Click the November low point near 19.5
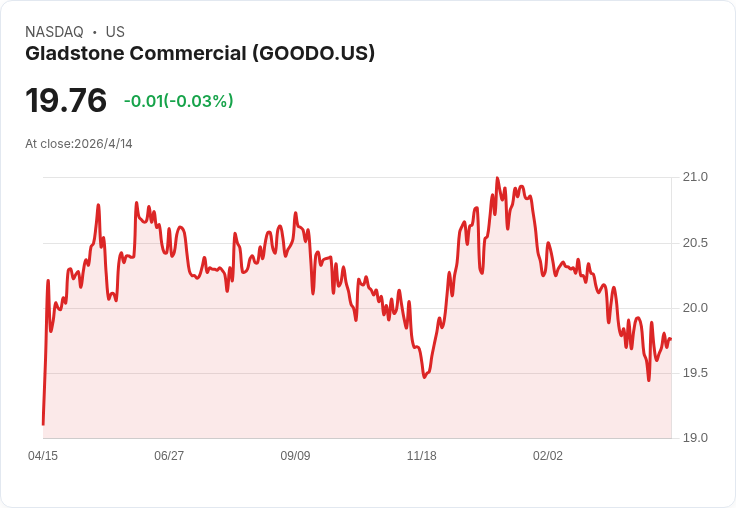This screenshot has height=508, width=736. click(x=425, y=377)
